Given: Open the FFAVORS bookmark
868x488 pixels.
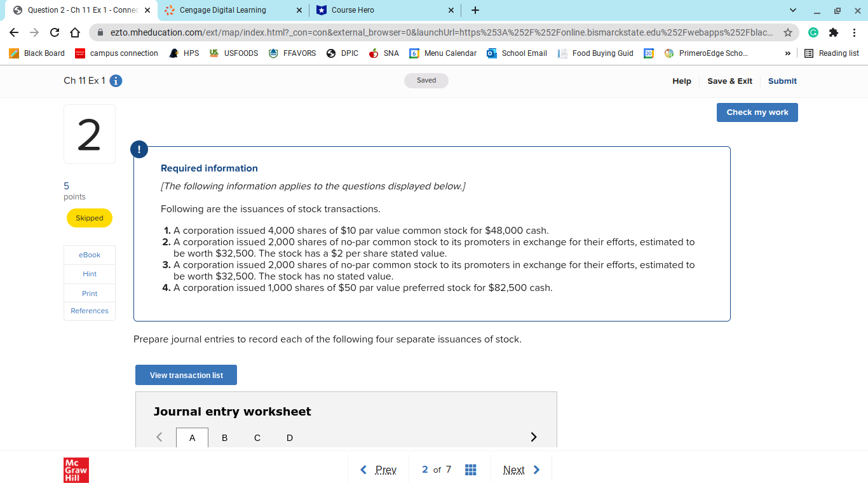Looking at the screenshot, I should 292,53.
